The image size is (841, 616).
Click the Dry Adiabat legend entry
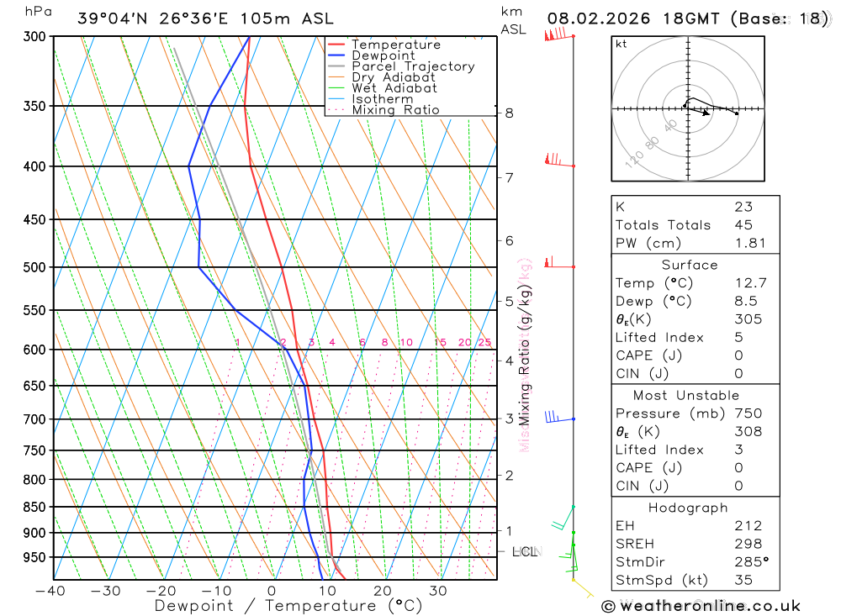tap(381, 77)
